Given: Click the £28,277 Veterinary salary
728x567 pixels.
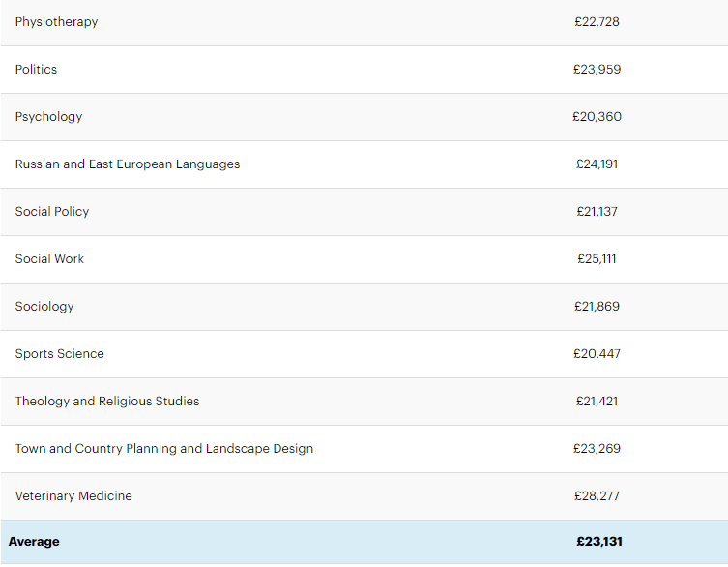Looking at the screenshot, I should point(597,495).
